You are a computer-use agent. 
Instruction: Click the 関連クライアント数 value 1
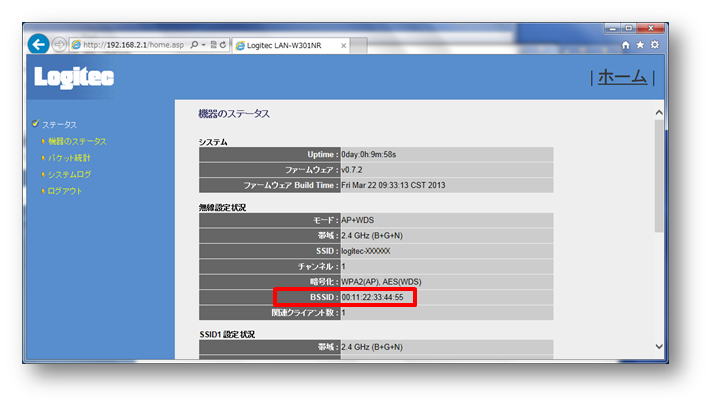tap(343, 313)
